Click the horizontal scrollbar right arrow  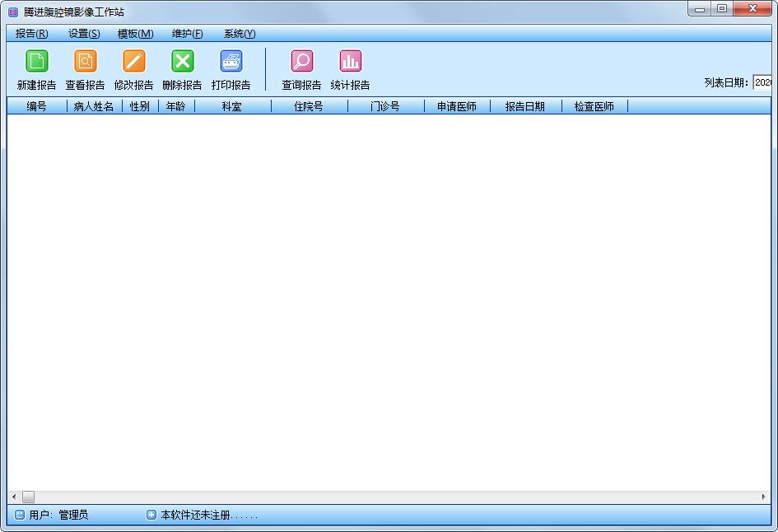(764, 497)
